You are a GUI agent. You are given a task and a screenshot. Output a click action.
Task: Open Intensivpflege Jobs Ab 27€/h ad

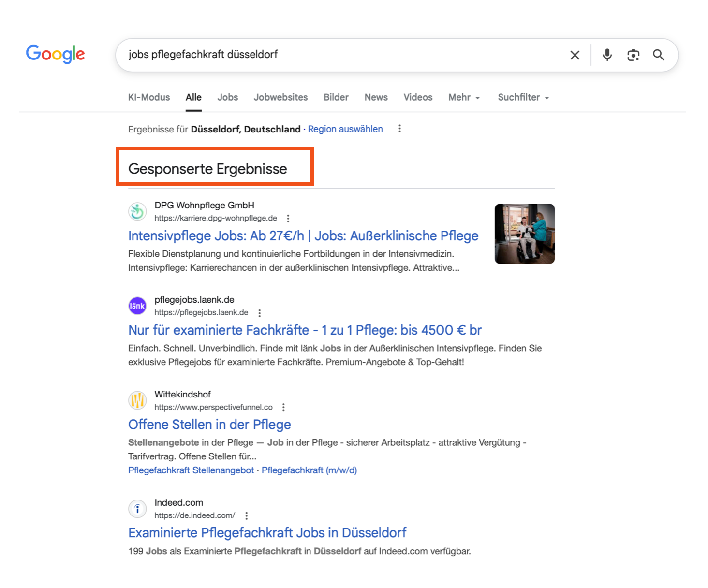[x=303, y=236]
